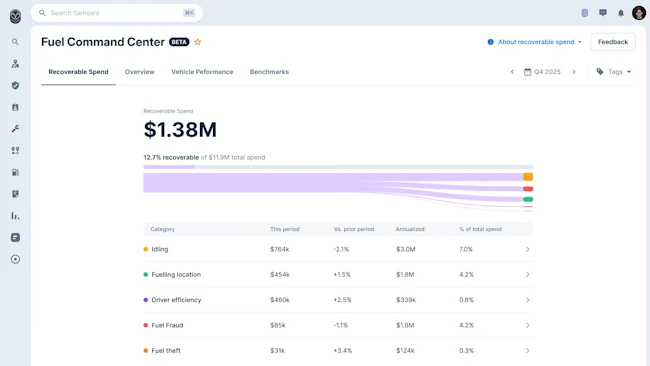Click the $339k annualized value
Image resolution: width=650 pixels, height=366 pixels.
[x=406, y=300]
